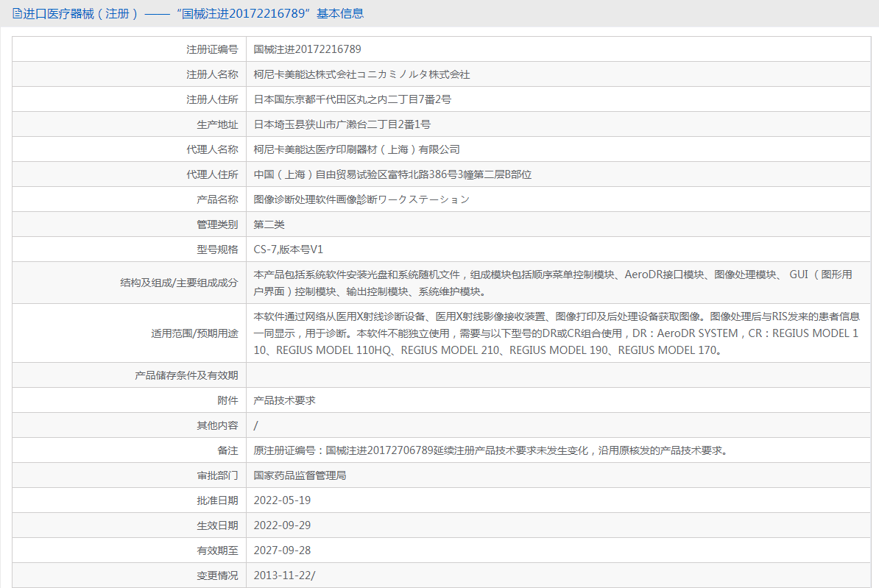The width and height of the screenshot is (879, 588).
Task: Click the 生产地址 label cell
Action: pyautogui.click(x=130, y=124)
